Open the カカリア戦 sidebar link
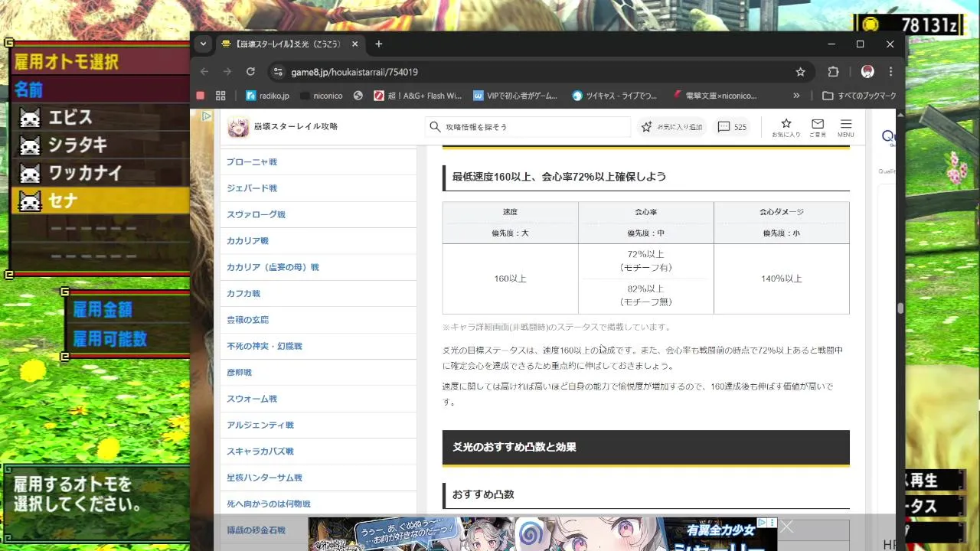Screen dimensions: 980x551 point(247,241)
